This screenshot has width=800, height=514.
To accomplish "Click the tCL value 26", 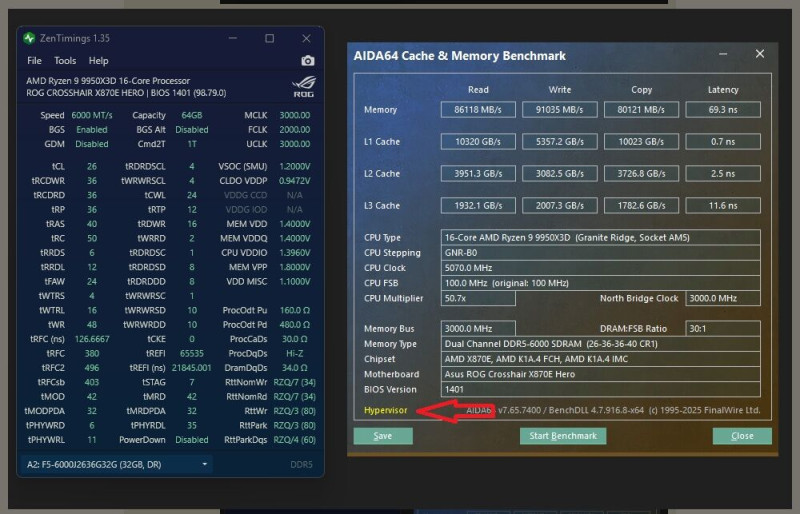I will (92, 166).
